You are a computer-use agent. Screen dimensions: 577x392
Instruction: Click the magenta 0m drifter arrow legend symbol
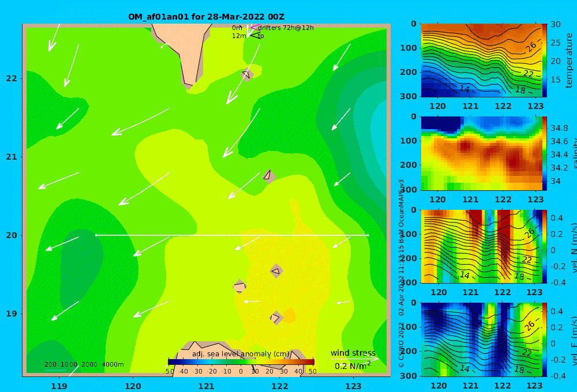[x=254, y=27]
